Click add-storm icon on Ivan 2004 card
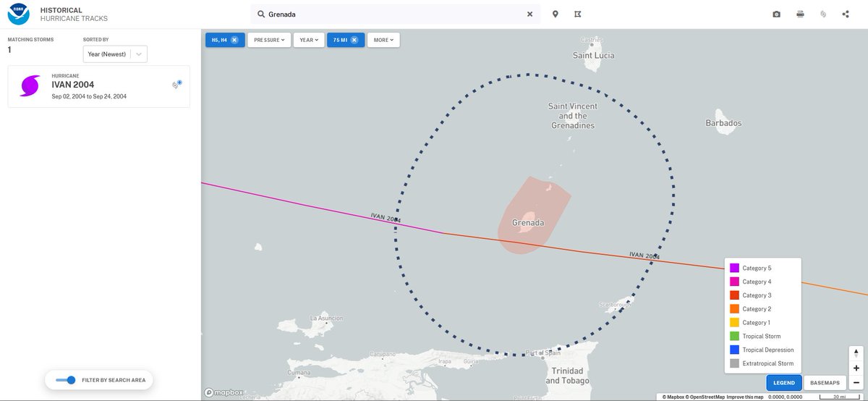This screenshot has width=868, height=401. (x=176, y=85)
